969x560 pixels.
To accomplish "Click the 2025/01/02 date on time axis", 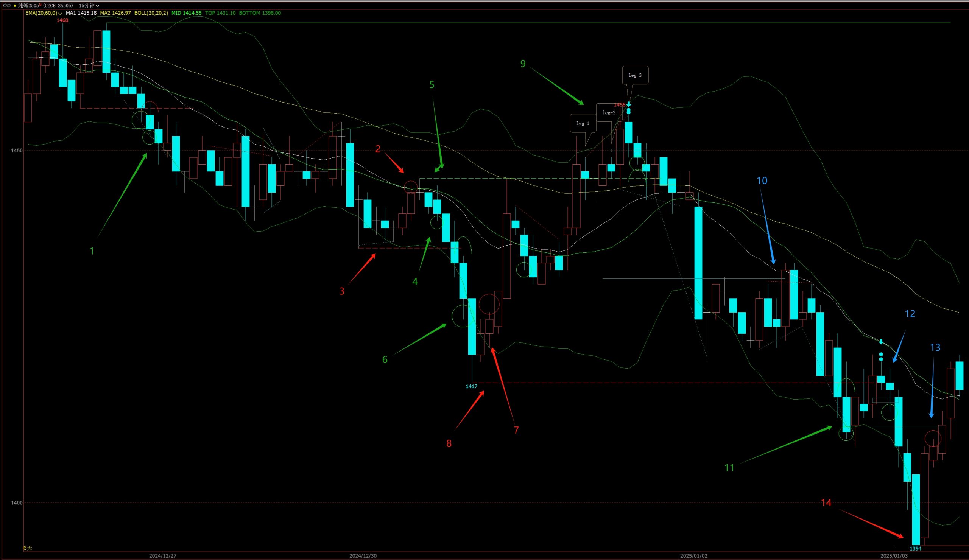I will click(694, 556).
